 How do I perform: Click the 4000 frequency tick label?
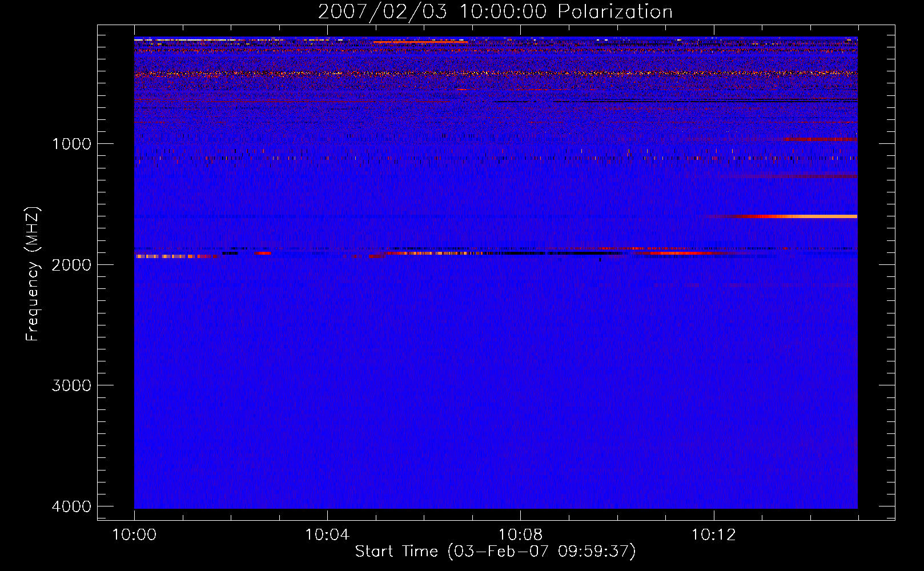71,506
